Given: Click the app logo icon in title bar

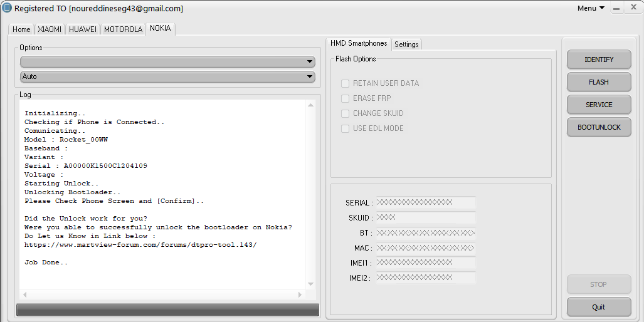Looking at the screenshot, I should (x=7, y=8).
